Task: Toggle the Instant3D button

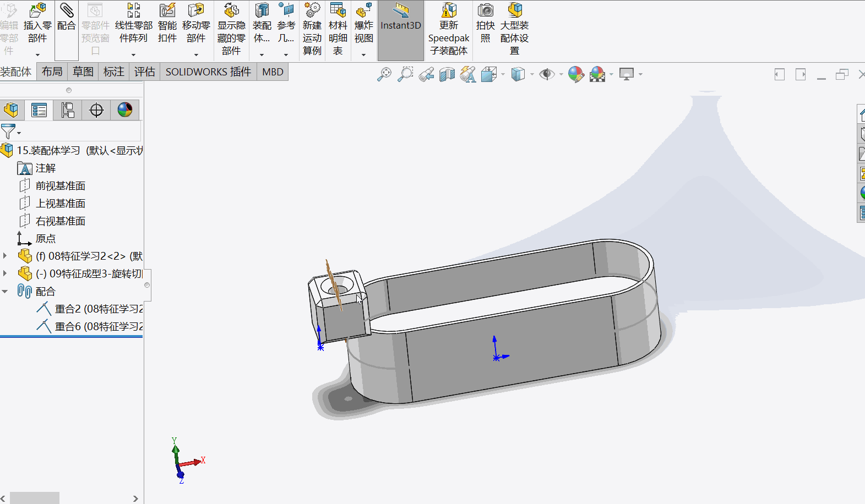Action: pos(401,30)
